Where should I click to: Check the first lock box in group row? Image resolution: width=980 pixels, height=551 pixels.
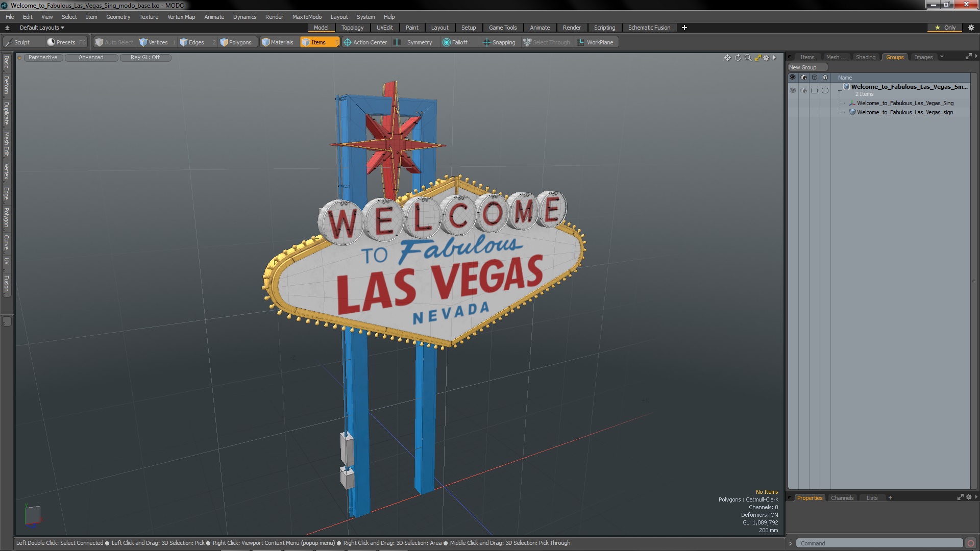pos(815,90)
